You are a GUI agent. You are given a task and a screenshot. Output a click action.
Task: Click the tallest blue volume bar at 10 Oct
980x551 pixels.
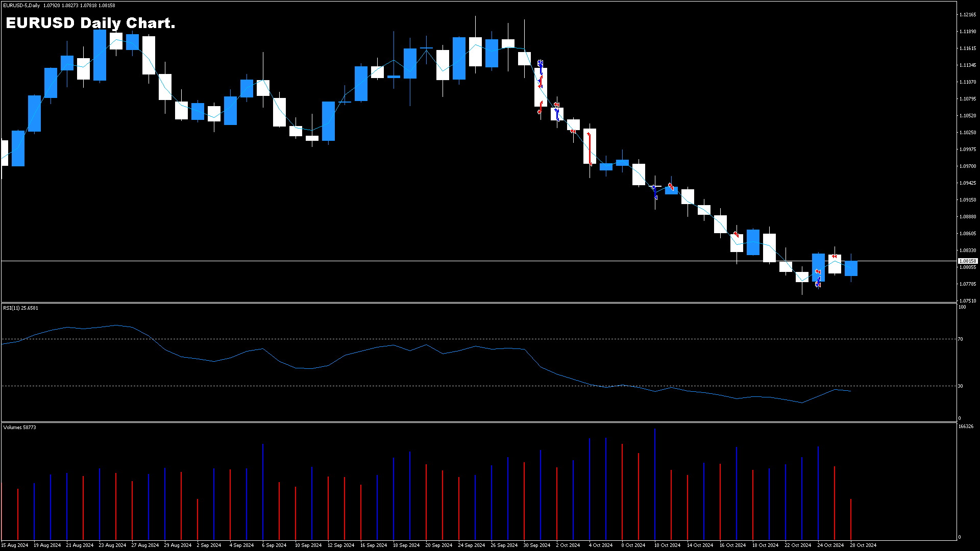(654, 484)
